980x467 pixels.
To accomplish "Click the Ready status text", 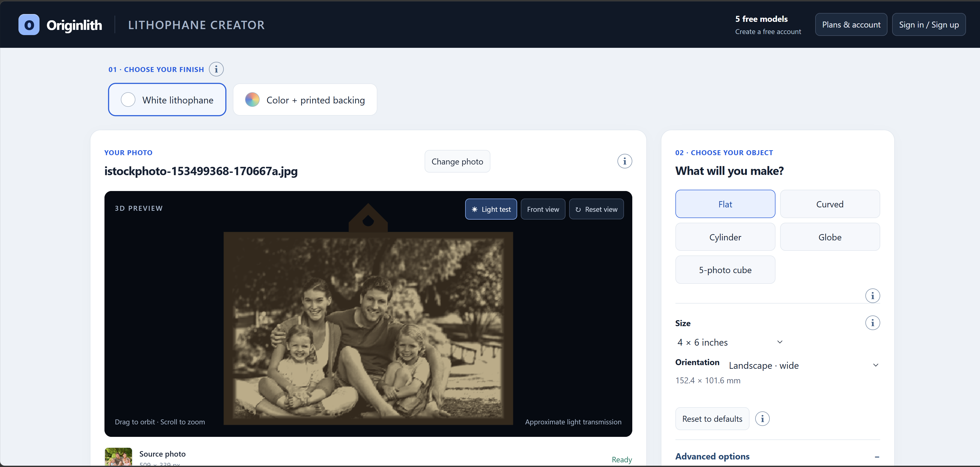I will pos(622,459).
